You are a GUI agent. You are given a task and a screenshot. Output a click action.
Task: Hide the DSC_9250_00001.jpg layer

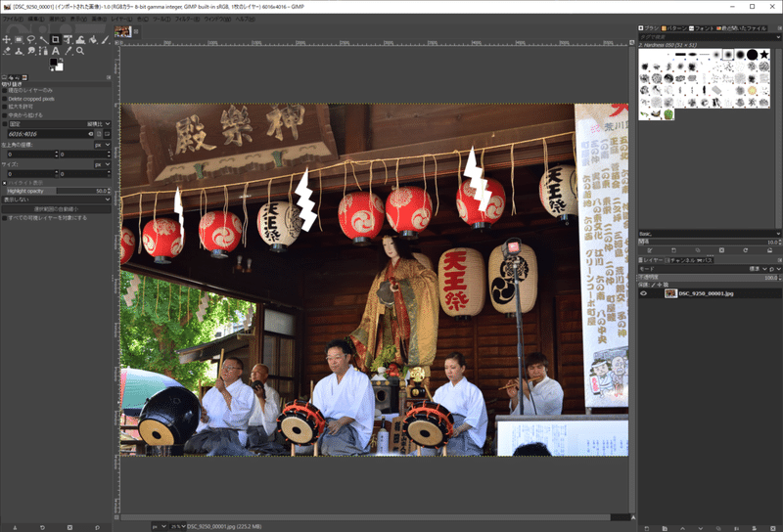(643, 293)
